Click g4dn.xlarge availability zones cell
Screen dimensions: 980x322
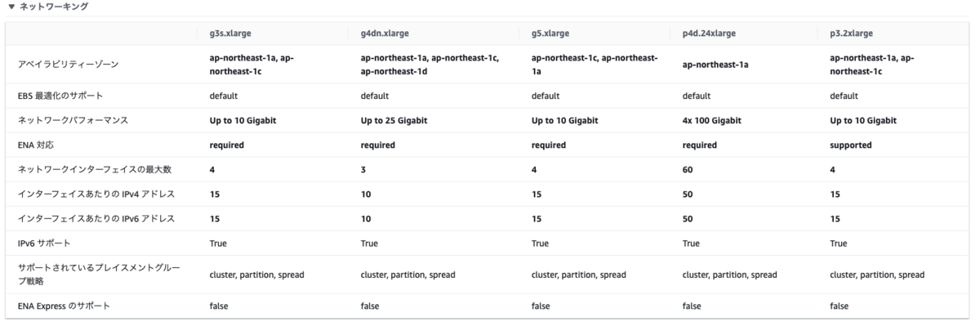coord(430,64)
